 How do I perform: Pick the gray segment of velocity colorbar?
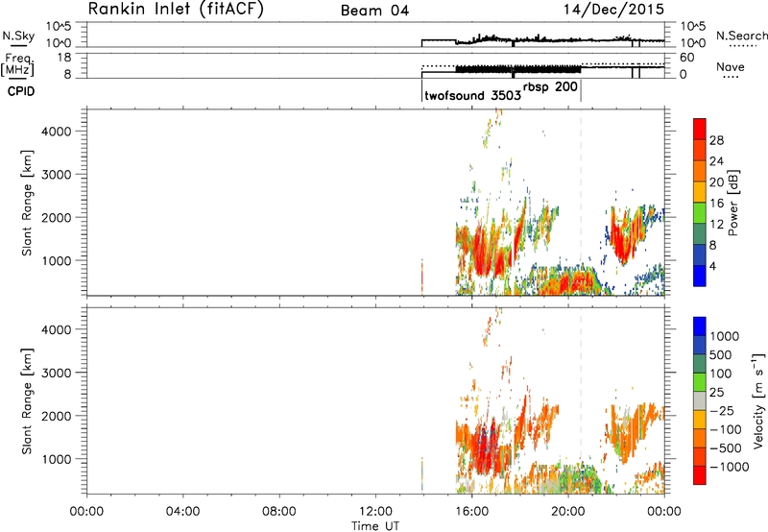point(700,400)
